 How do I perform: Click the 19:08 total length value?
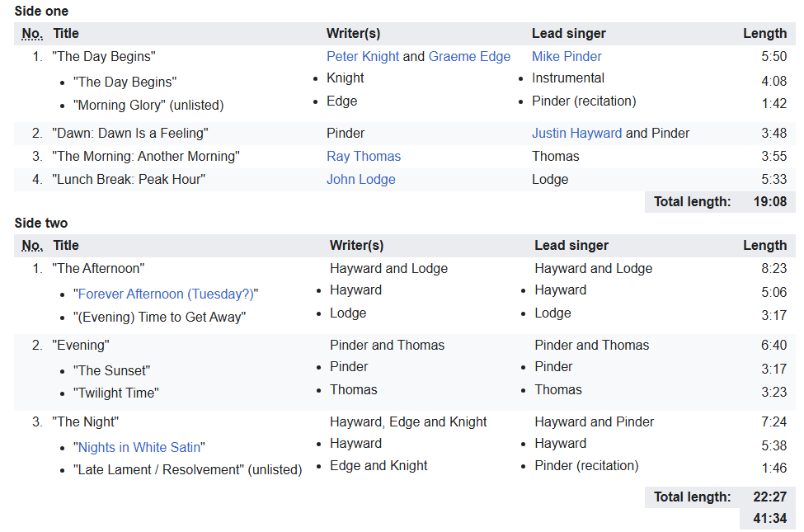tap(769, 202)
